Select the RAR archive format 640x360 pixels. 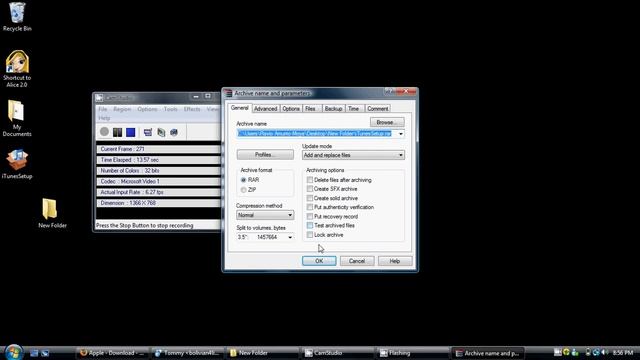tap(243, 180)
